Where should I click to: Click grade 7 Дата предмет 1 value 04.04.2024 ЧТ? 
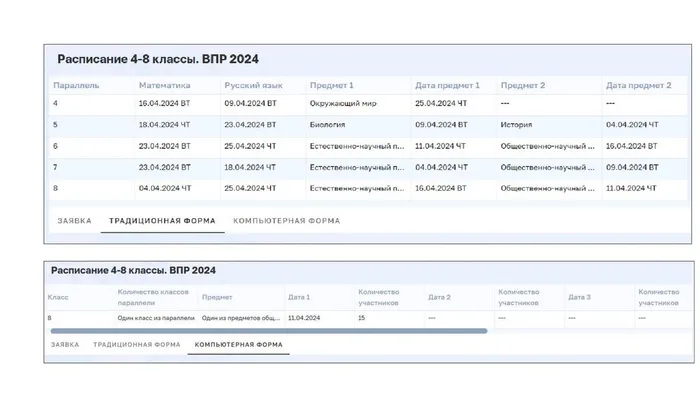coord(441,167)
